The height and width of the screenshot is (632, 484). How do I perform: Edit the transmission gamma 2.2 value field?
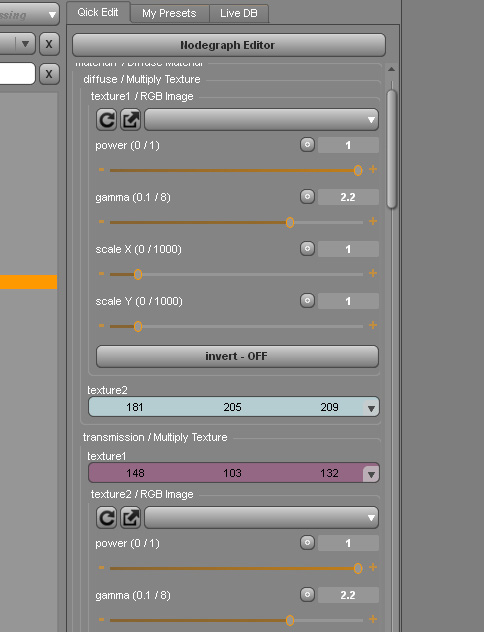[348, 595]
